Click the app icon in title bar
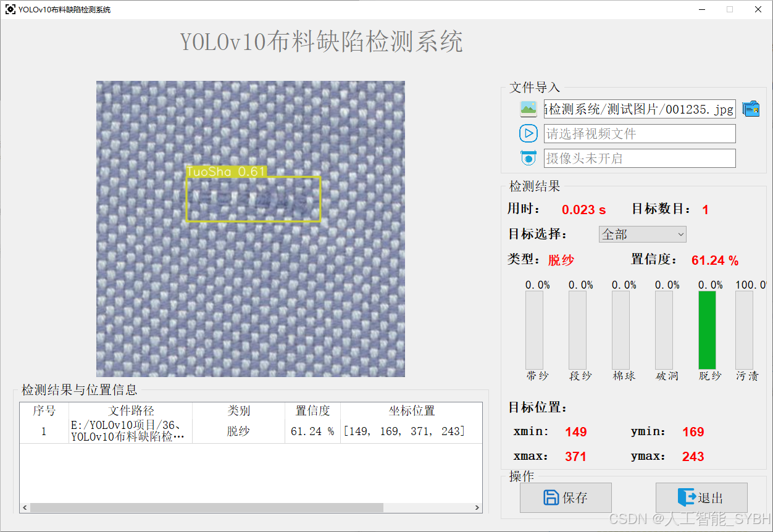Screen dimensions: 773x532 tap(10, 9)
